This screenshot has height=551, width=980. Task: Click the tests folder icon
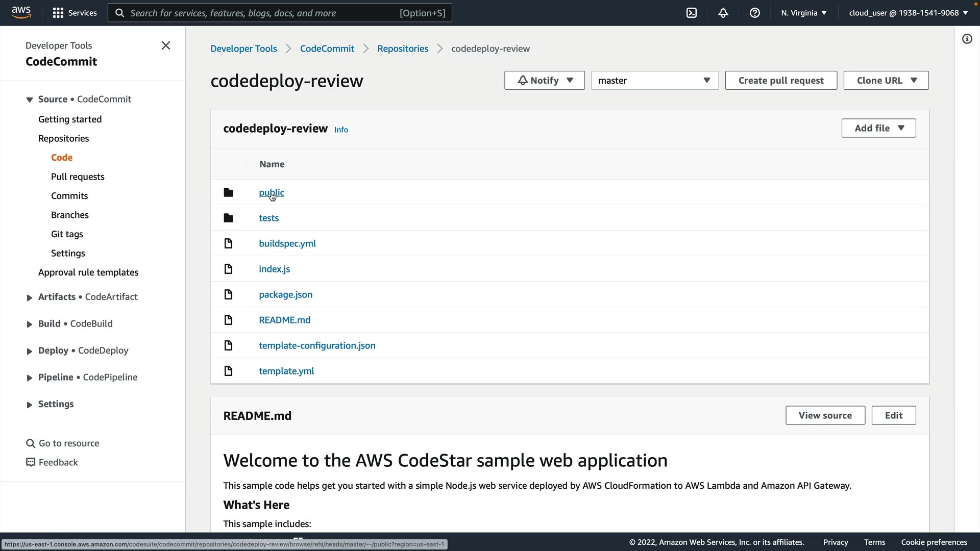tap(228, 218)
